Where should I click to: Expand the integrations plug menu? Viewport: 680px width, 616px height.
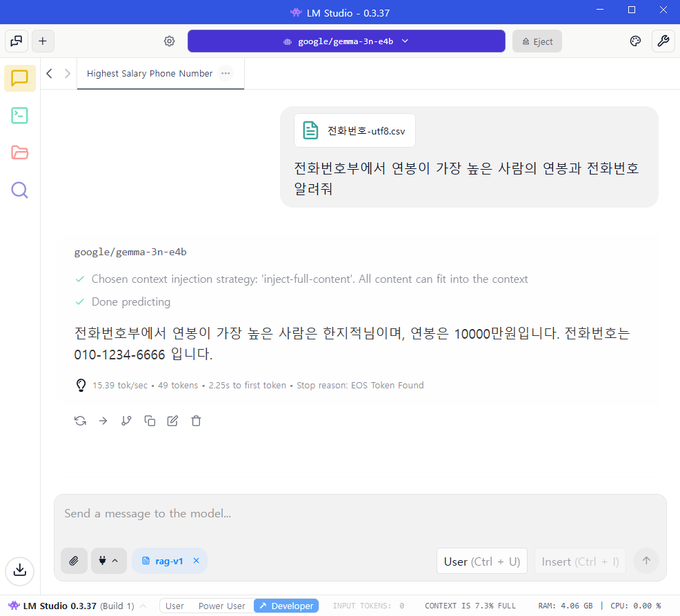pos(108,561)
